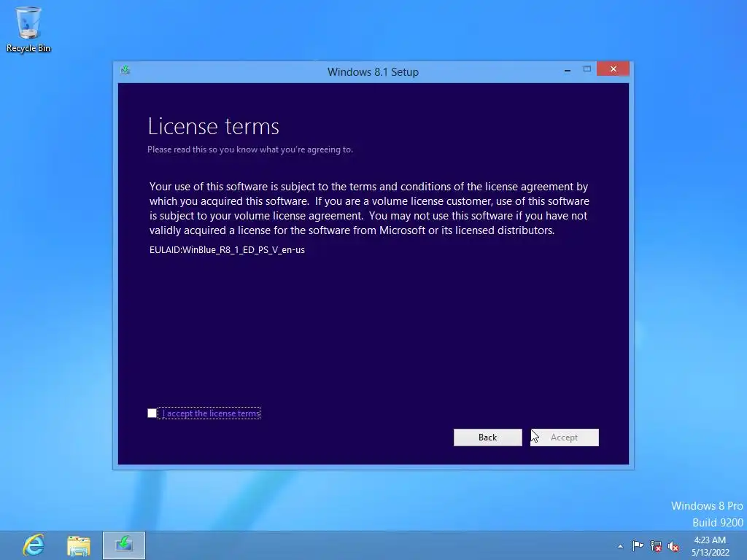Open the clock showing 4:23 AM
Viewport: 747px width, 560px height.
pyautogui.click(x=711, y=545)
